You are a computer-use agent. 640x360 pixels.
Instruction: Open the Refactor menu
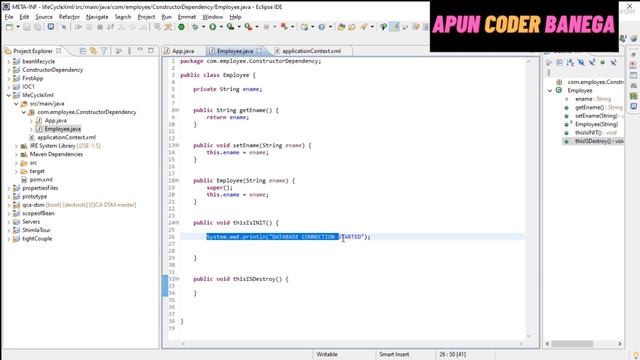point(69,17)
